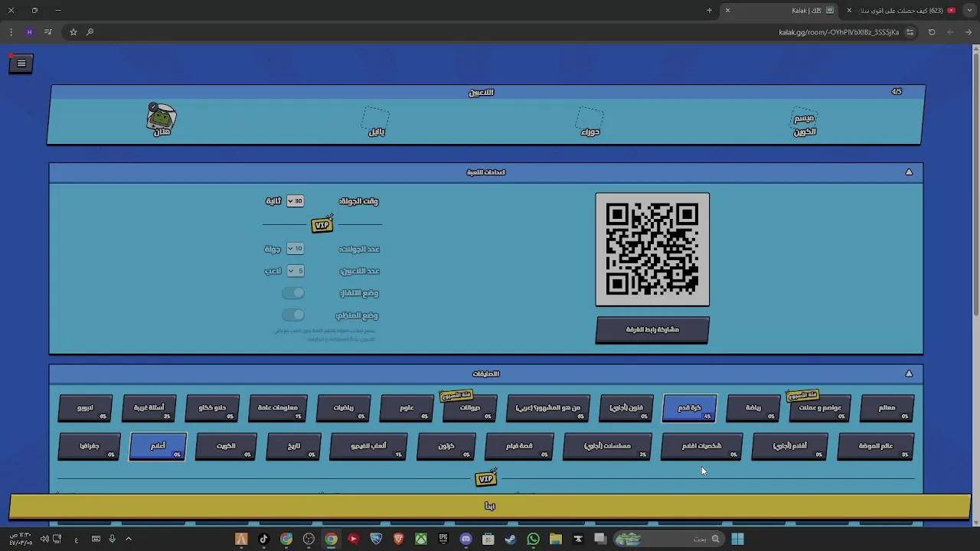Open the number of rounds 10 dropdown
980x551 pixels.
[295, 249]
